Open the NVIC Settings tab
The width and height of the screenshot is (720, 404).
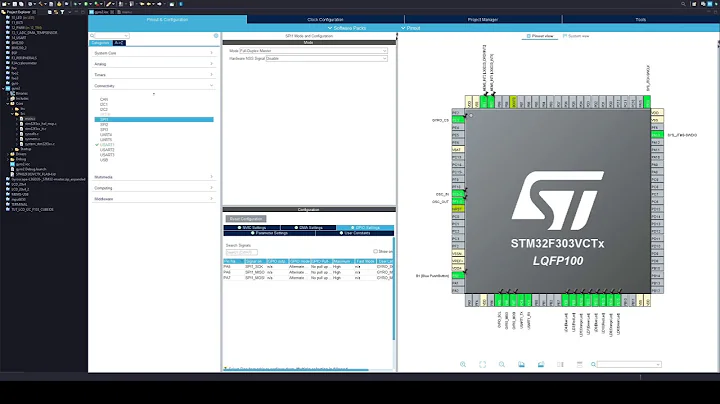point(252,228)
